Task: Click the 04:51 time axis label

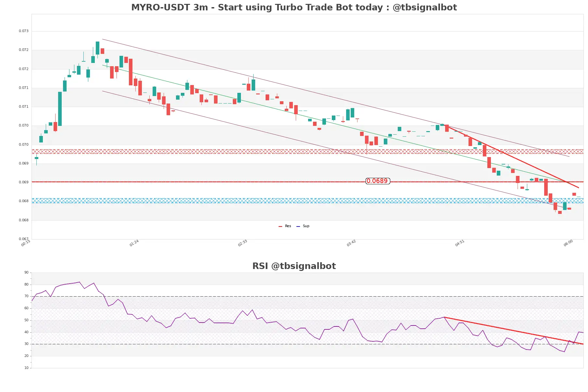Action: tap(460, 243)
